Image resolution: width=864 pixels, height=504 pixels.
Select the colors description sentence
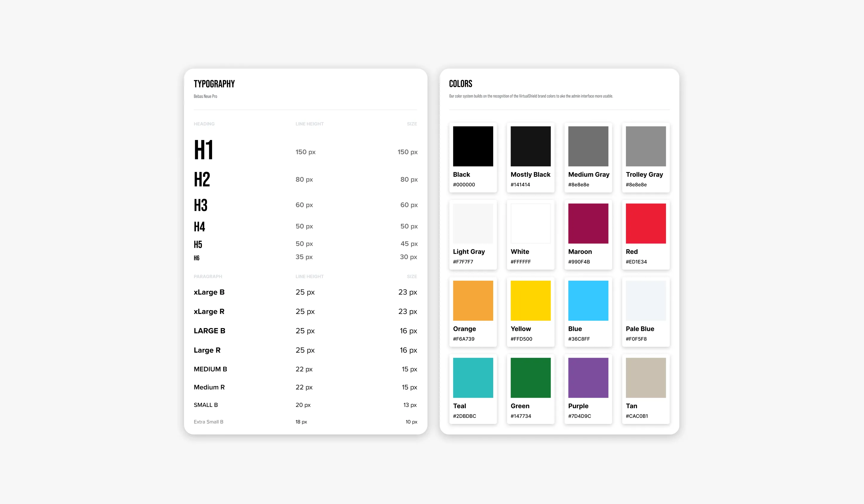[531, 96]
